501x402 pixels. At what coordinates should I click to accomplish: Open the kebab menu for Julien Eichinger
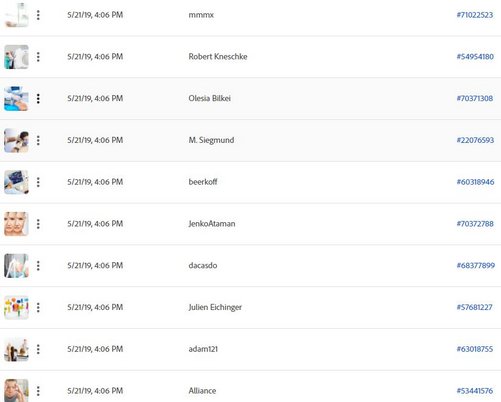[38, 307]
